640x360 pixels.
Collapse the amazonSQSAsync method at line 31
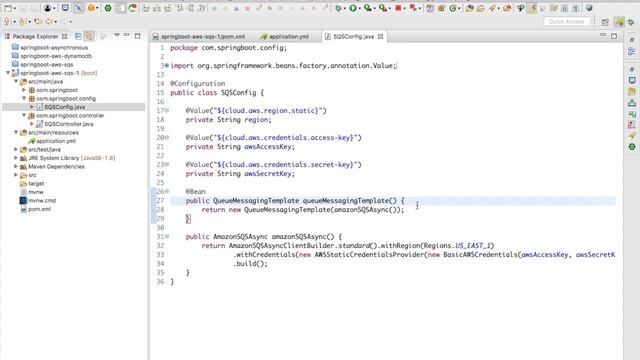click(167, 236)
